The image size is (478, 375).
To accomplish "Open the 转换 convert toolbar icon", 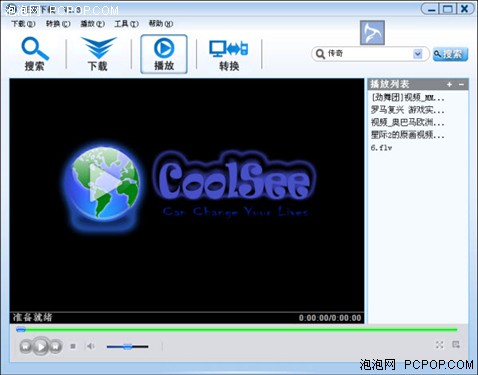I will point(229,54).
